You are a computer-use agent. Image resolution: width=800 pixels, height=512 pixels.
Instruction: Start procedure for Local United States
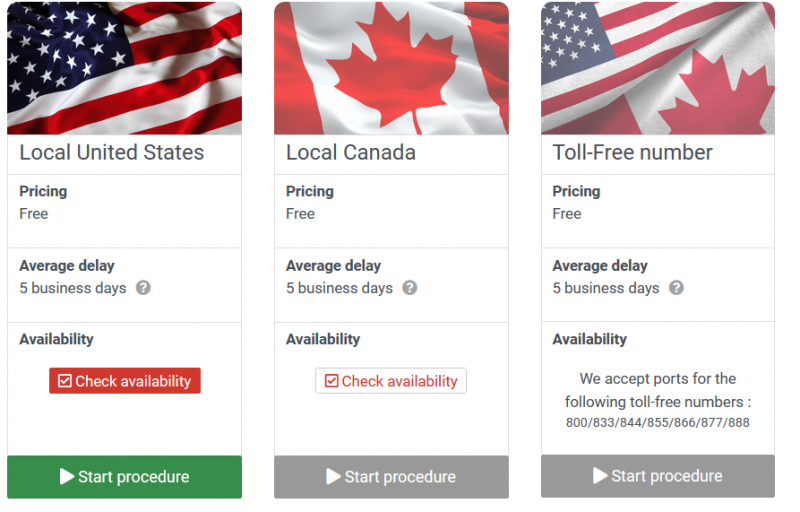coord(124,477)
